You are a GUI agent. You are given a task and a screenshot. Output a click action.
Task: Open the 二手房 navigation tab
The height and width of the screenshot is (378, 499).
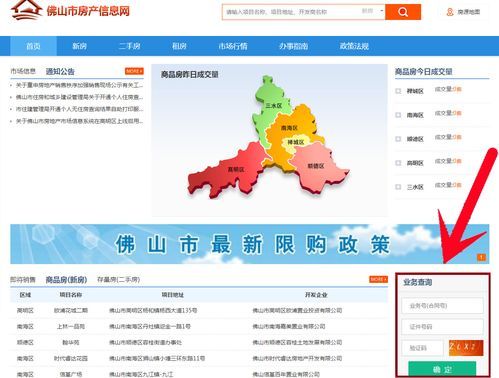click(129, 46)
